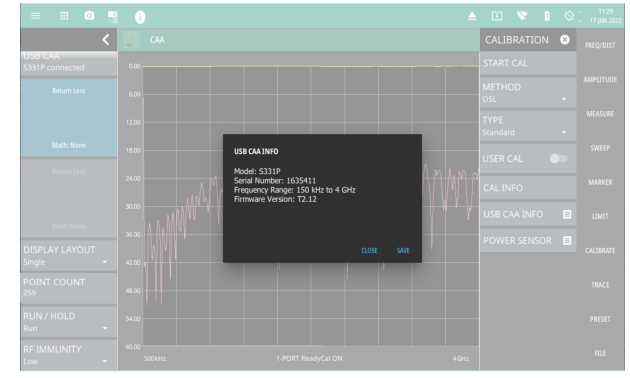Expand the METHOD OSL dropdown
Viewport: 630px width, 378px height.
pos(528,93)
